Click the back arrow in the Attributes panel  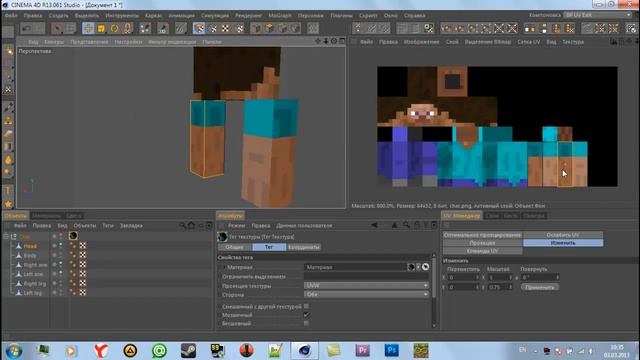tap(374, 225)
